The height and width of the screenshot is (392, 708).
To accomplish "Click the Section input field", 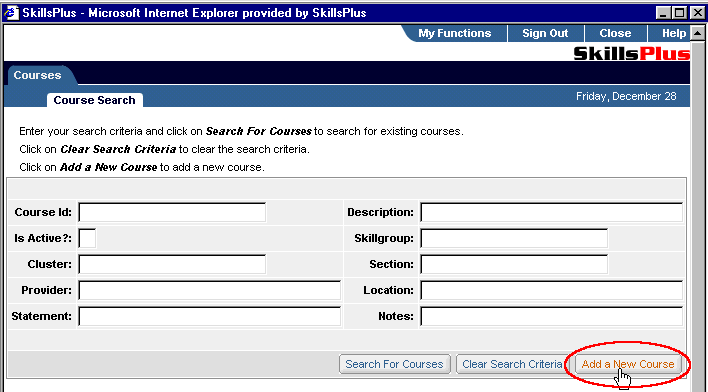I will [x=514, y=264].
